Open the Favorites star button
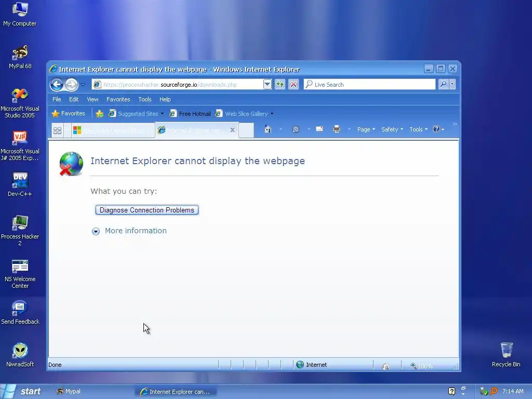 (x=68, y=113)
